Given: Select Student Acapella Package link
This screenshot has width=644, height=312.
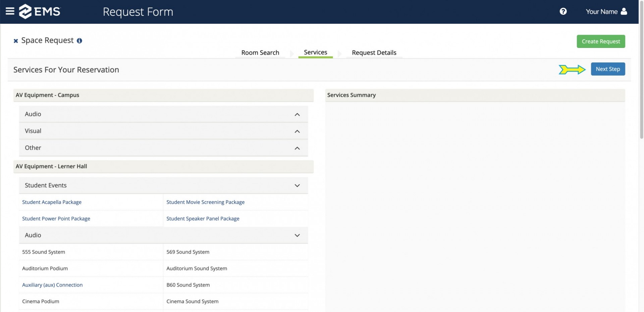Looking at the screenshot, I should pyautogui.click(x=52, y=202).
